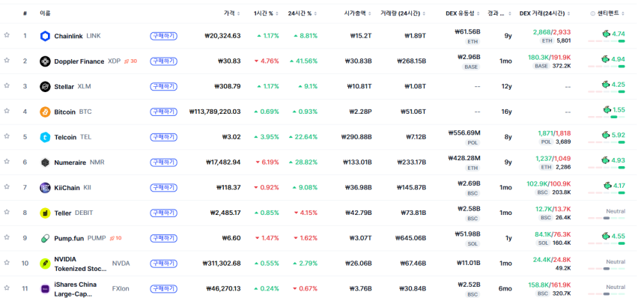Sort by 가격 column
Image resolution: width=644 pixels, height=298 pixels.
tap(232, 13)
